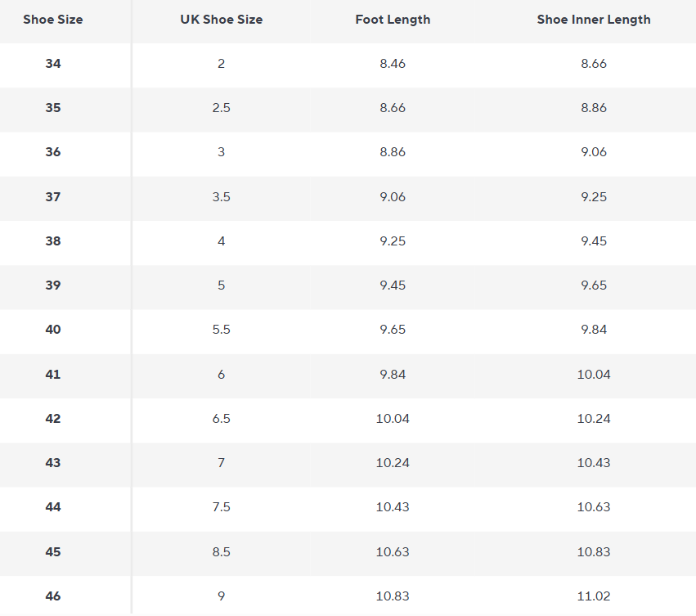696x616 pixels.
Task: Click shoe size 44 in first column
Action: [x=53, y=507]
